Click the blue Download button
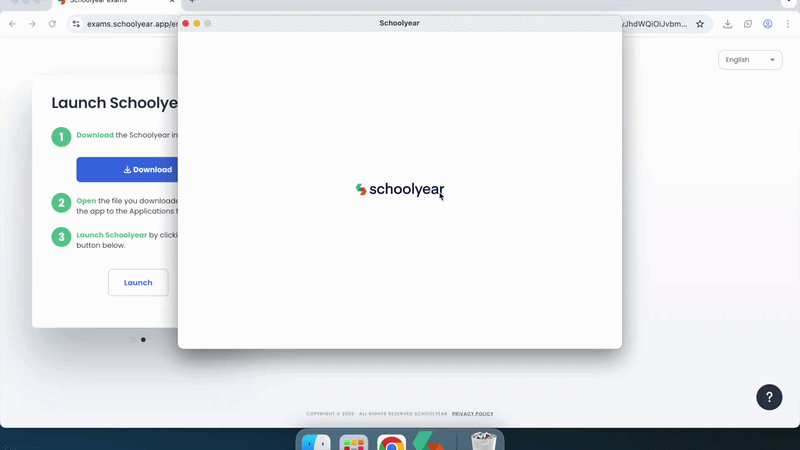This screenshot has width=800, height=450. [127, 169]
